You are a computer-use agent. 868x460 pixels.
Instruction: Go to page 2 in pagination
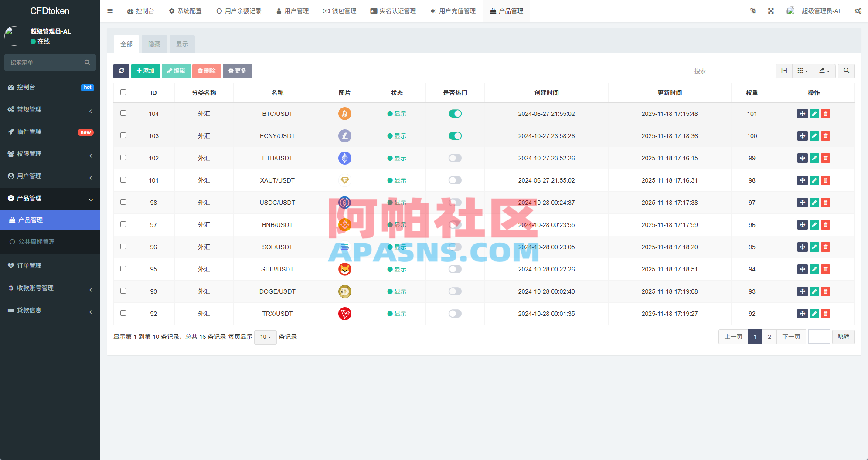tap(769, 337)
